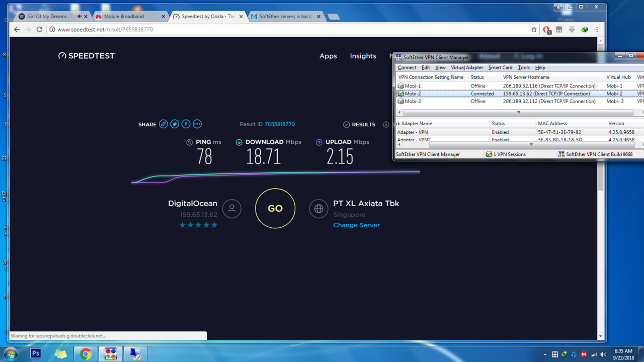Open the Apps link on Speedtest
This screenshot has height=362, width=644.
point(328,56)
